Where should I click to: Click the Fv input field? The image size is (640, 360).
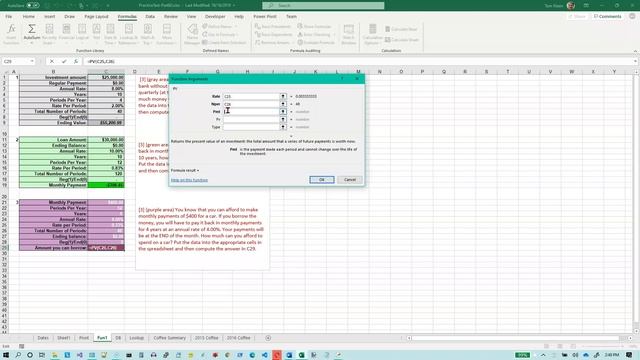point(251,119)
